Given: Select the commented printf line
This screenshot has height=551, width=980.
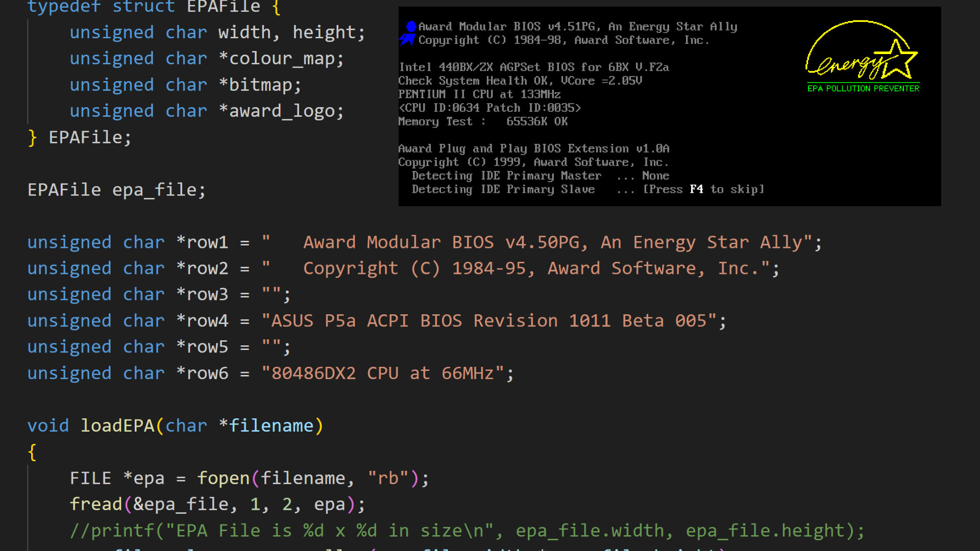Looking at the screenshot, I should [357, 530].
